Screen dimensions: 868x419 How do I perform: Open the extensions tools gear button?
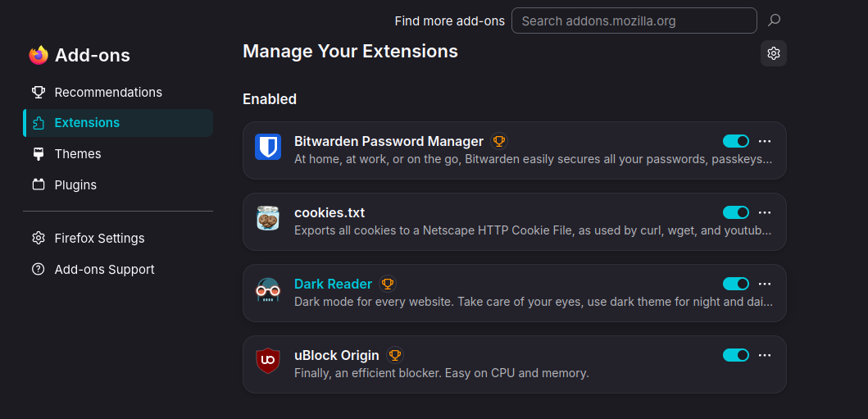pyautogui.click(x=774, y=53)
